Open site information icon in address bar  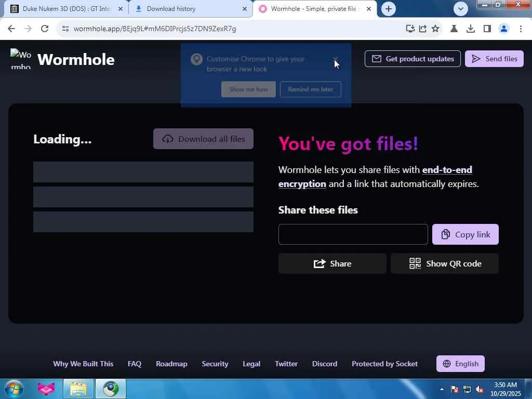point(65,29)
